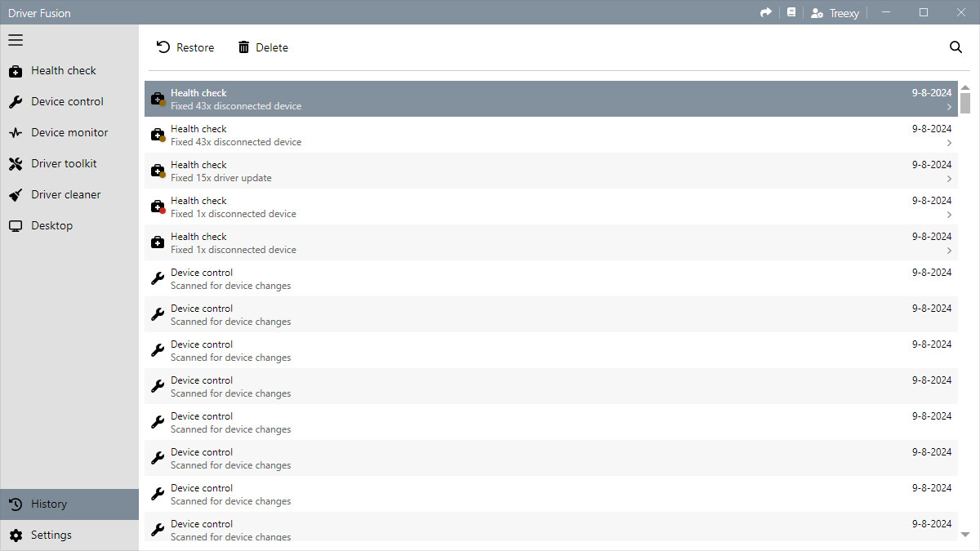Open the search icon in toolbar
Screen dimensions: 980x551
click(955, 47)
